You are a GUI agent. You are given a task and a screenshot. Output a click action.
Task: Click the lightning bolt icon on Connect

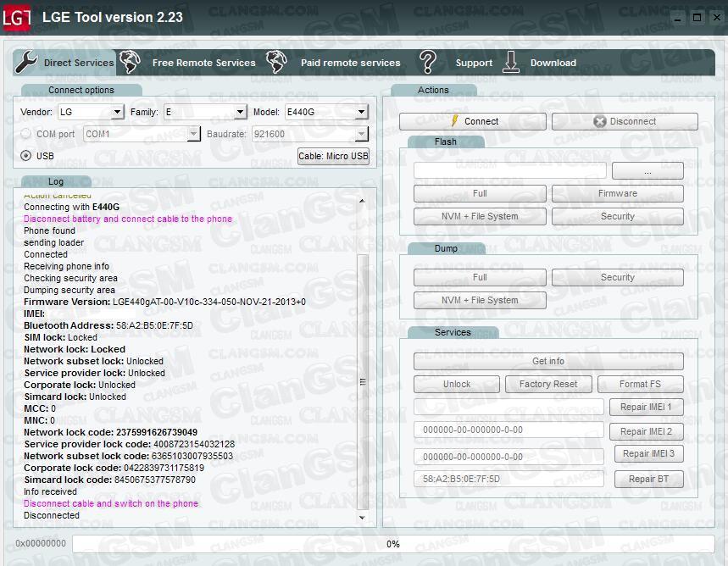coord(455,120)
